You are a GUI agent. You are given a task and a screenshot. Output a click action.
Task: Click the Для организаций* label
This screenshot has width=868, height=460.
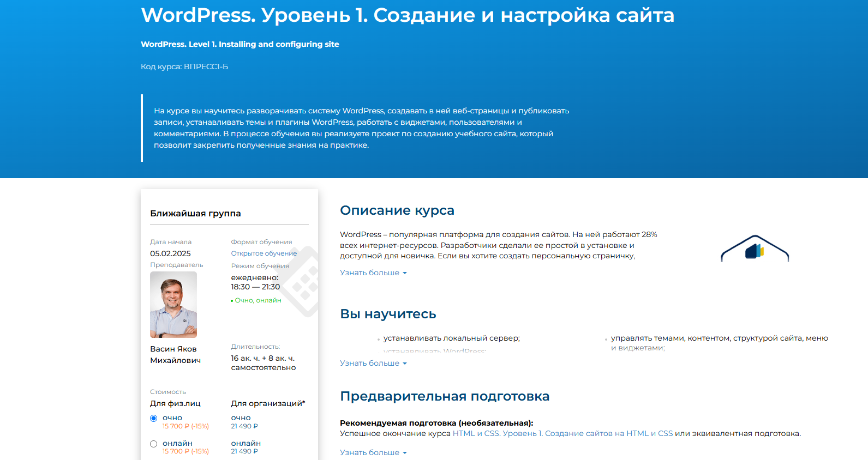click(x=268, y=403)
